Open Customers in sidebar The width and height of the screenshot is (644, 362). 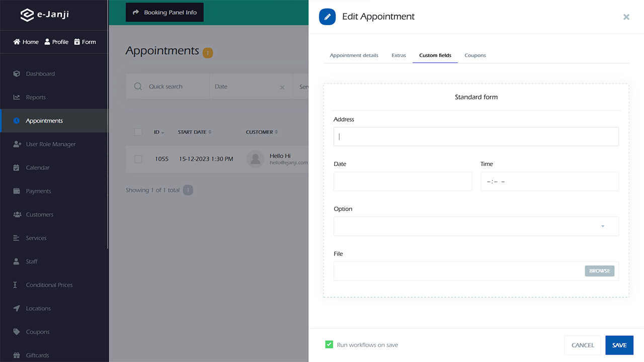[x=40, y=215]
